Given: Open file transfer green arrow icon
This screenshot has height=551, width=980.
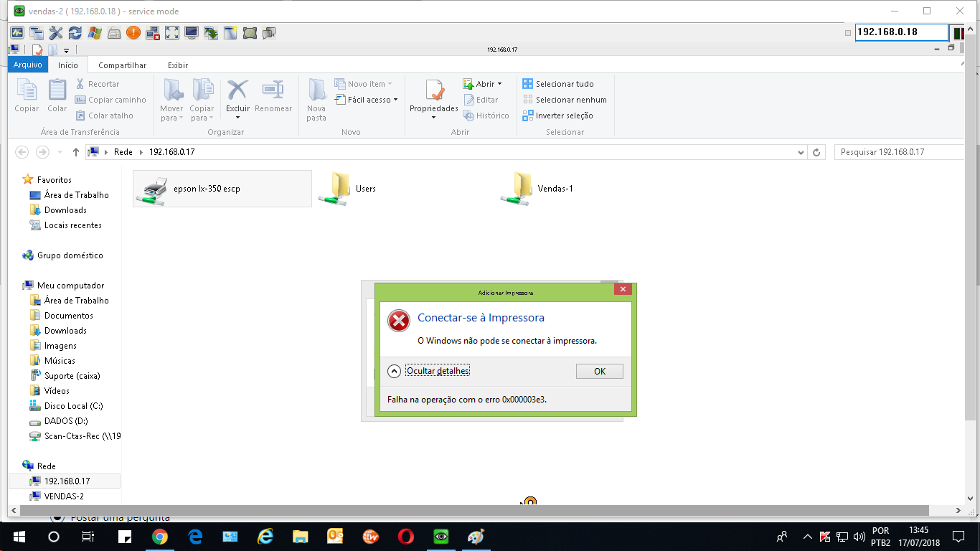Looking at the screenshot, I should [211, 32].
